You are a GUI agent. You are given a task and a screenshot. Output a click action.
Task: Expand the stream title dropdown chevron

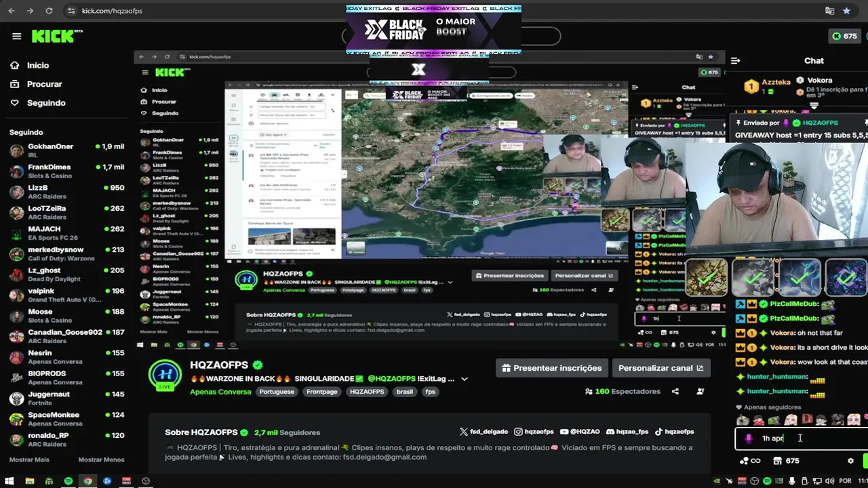465,379
